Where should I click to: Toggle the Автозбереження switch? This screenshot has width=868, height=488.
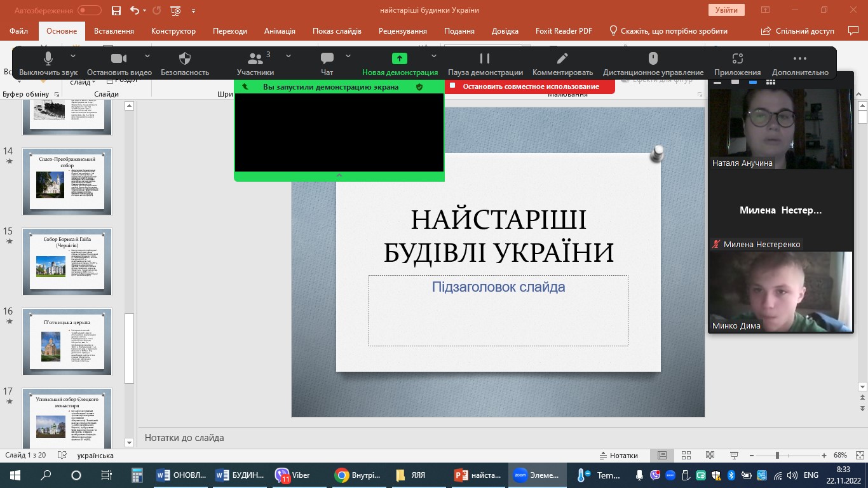point(89,10)
